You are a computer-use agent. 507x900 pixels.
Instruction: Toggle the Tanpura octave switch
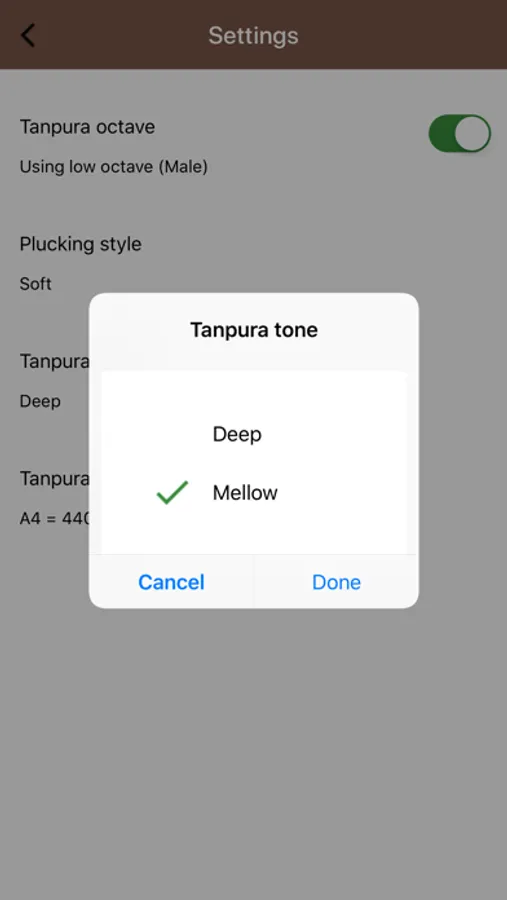click(x=459, y=133)
